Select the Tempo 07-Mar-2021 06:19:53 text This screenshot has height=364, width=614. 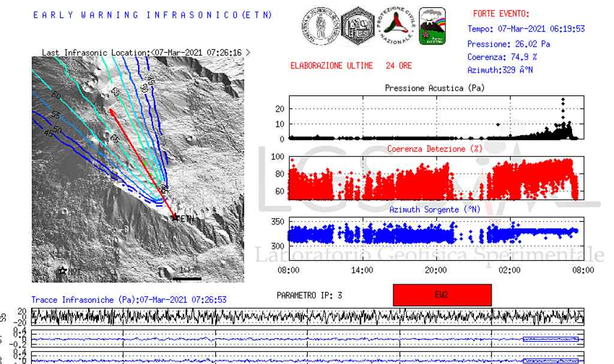tap(526, 29)
